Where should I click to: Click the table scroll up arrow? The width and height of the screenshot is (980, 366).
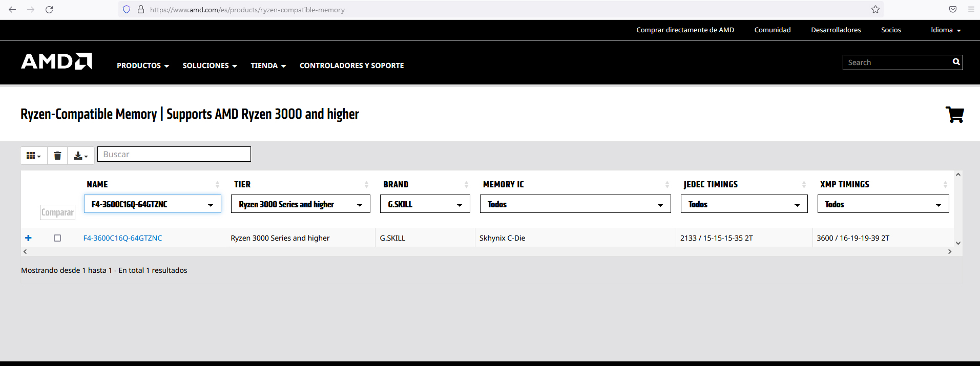coord(958,175)
